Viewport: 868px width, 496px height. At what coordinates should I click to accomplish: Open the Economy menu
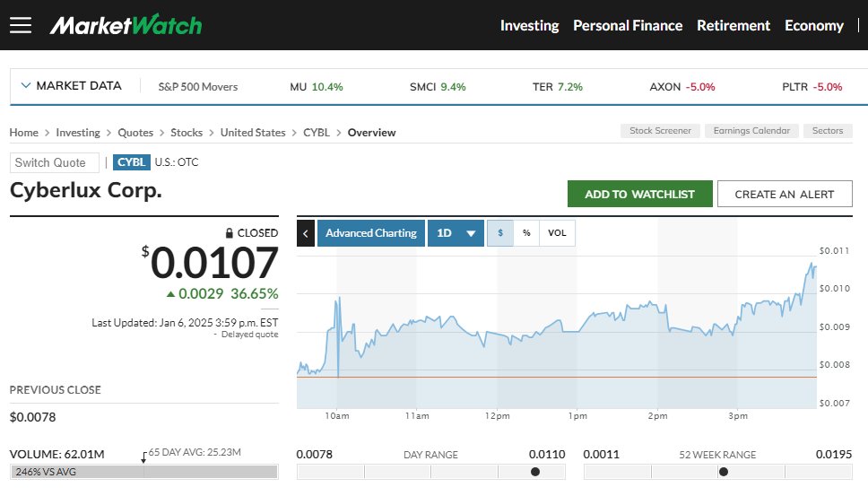point(814,25)
